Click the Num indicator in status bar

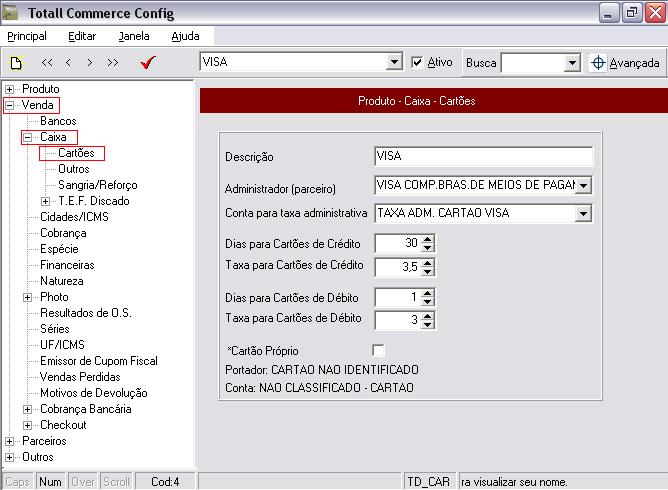50,482
